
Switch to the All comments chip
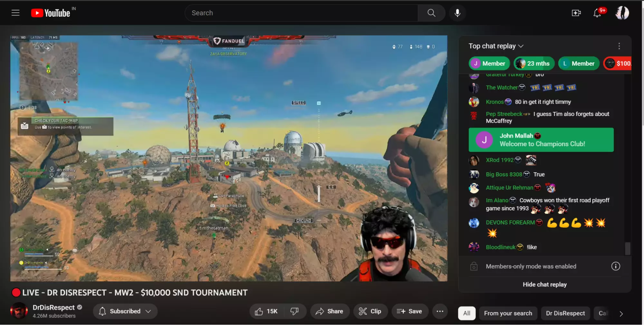(466, 313)
